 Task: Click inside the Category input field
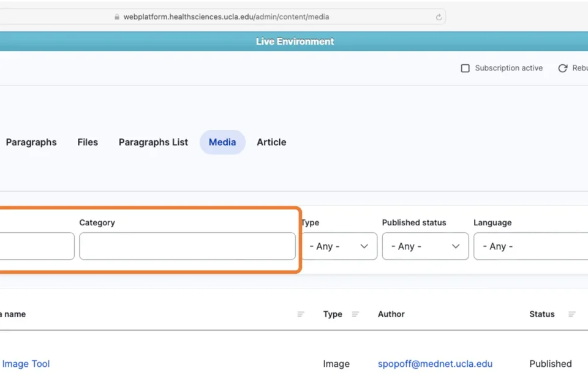point(187,246)
